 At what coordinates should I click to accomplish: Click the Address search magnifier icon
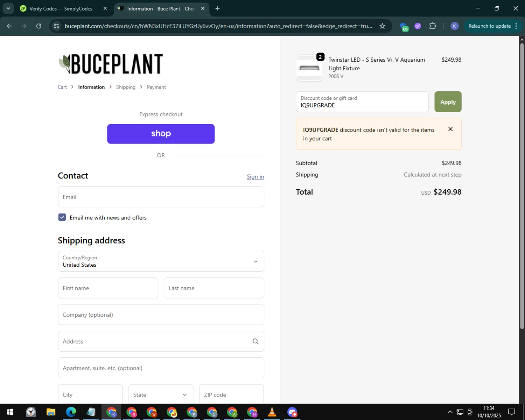coord(255,341)
